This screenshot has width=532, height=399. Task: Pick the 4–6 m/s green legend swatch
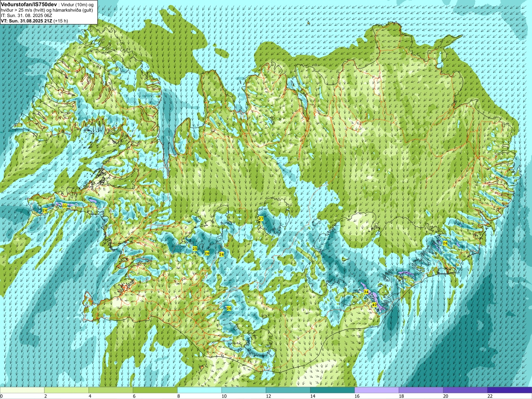click(x=111, y=390)
